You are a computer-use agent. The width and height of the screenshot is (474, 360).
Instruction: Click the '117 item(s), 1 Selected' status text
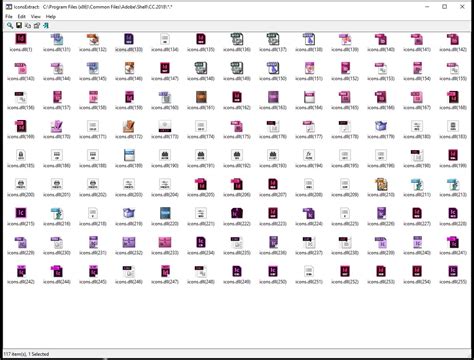point(26,354)
